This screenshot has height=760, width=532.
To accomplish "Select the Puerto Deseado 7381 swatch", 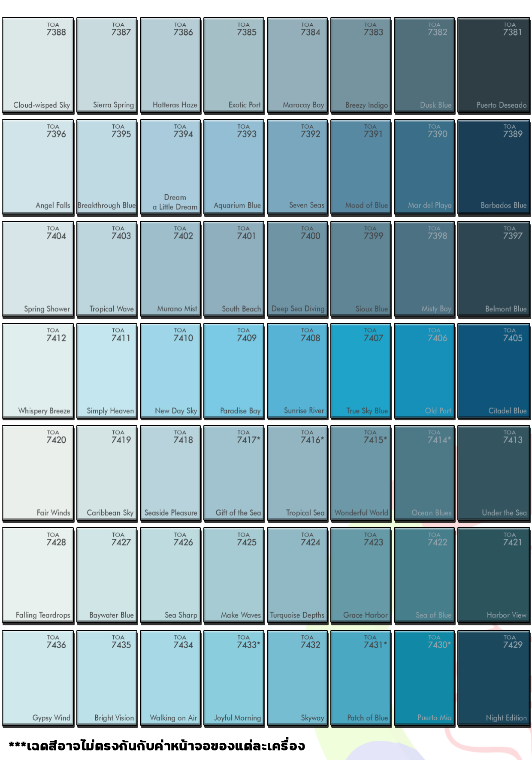I will click(x=494, y=66).
